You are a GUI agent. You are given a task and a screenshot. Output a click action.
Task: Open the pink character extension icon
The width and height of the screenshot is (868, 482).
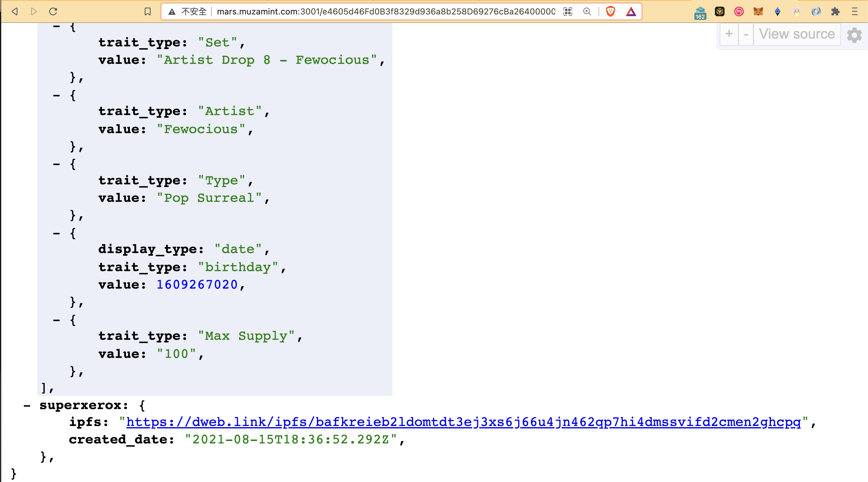pyautogui.click(x=797, y=12)
